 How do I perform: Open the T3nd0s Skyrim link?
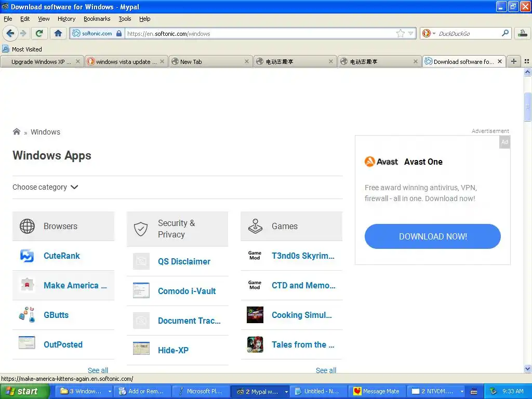pyautogui.click(x=303, y=256)
